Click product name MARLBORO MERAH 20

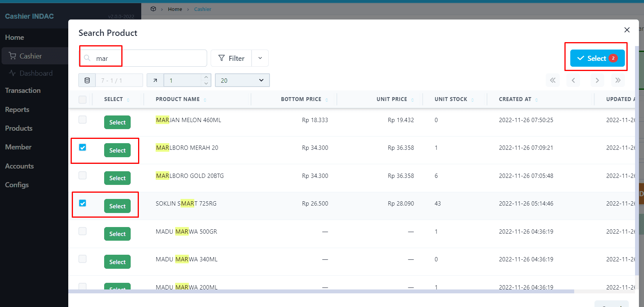click(187, 148)
